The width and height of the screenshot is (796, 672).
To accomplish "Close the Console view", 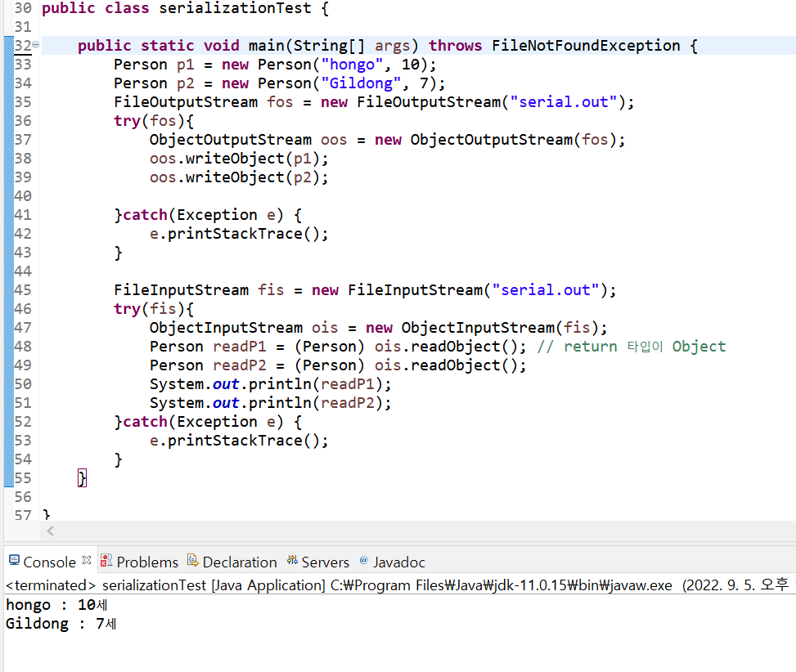I will (x=87, y=561).
